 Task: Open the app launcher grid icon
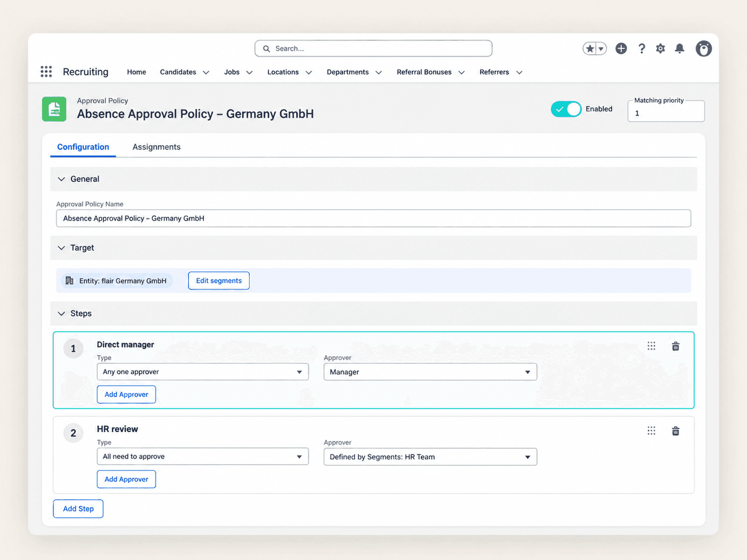[x=46, y=71]
